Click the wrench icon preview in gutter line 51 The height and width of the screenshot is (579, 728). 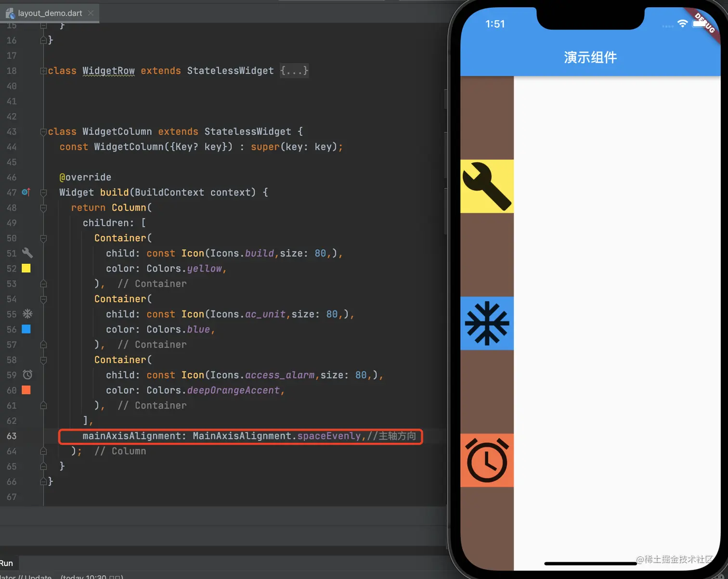point(27,253)
